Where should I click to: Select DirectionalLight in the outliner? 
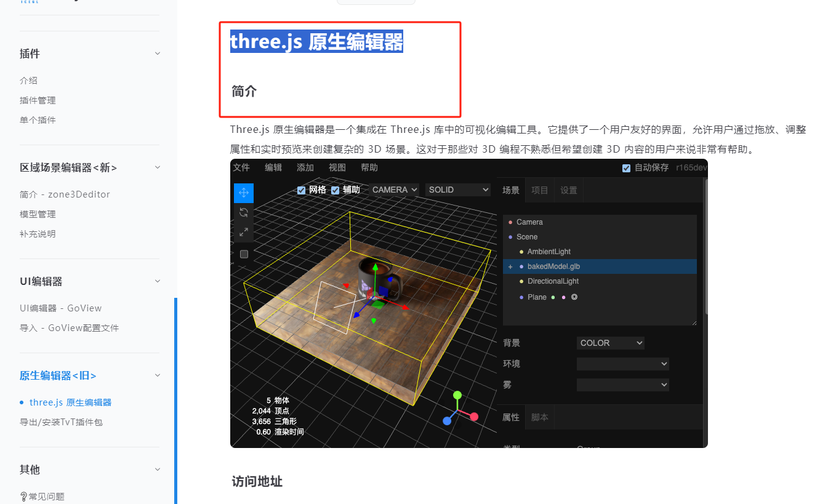click(x=600, y=281)
